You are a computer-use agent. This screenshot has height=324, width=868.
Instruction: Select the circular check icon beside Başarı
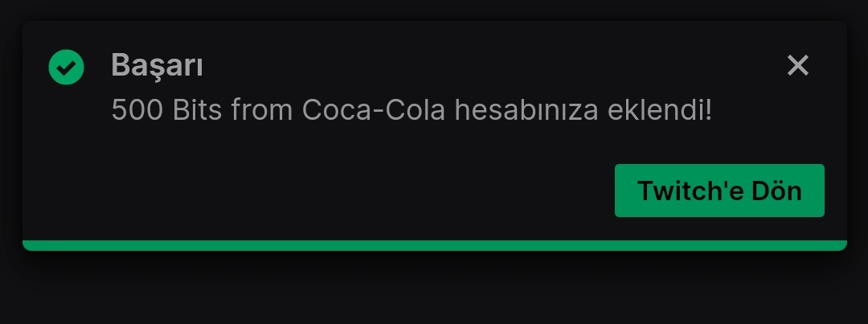(67, 67)
